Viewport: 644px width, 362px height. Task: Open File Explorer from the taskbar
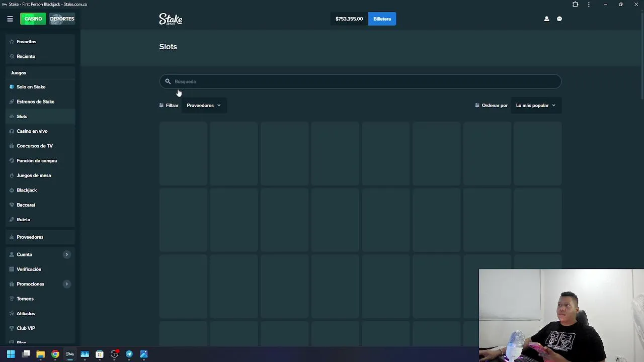point(40,354)
